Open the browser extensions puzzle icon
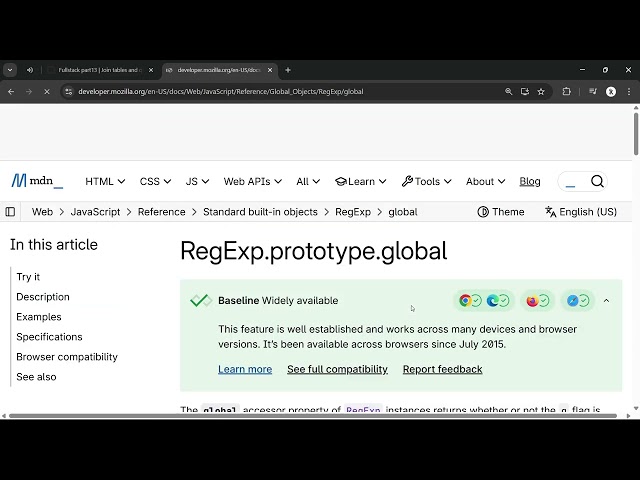 click(x=567, y=91)
